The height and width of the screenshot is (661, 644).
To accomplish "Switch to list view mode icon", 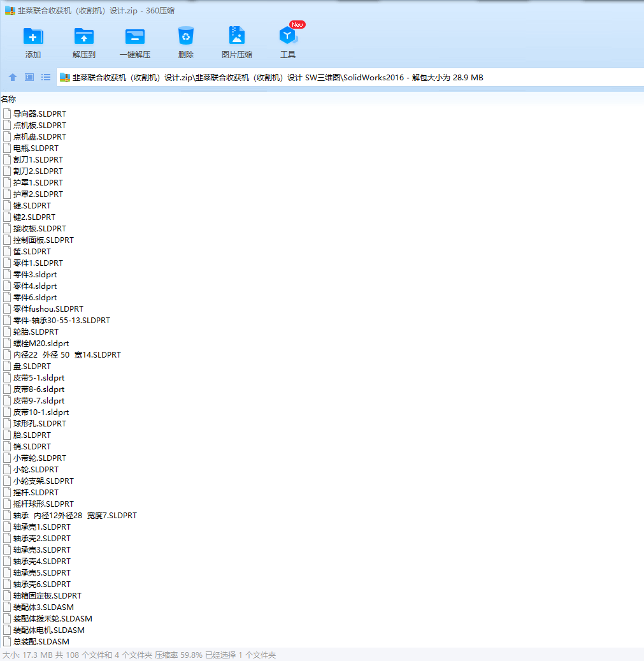I will (45, 77).
